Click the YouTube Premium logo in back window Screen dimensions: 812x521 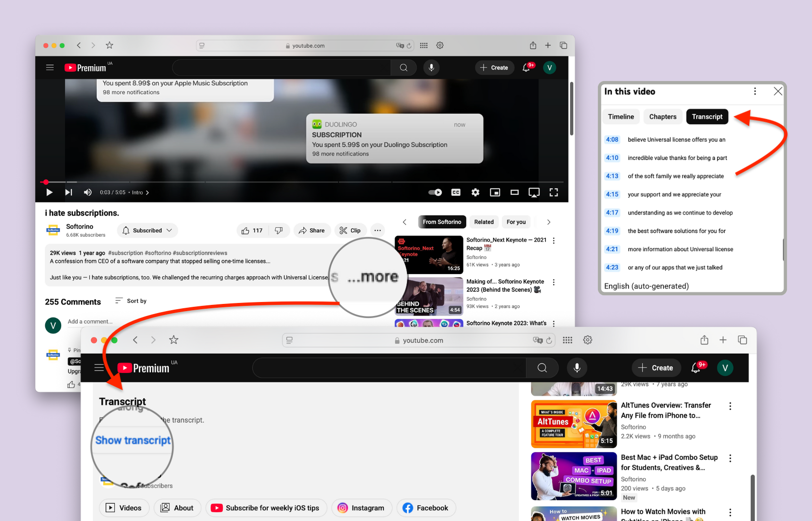click(85, 68)
